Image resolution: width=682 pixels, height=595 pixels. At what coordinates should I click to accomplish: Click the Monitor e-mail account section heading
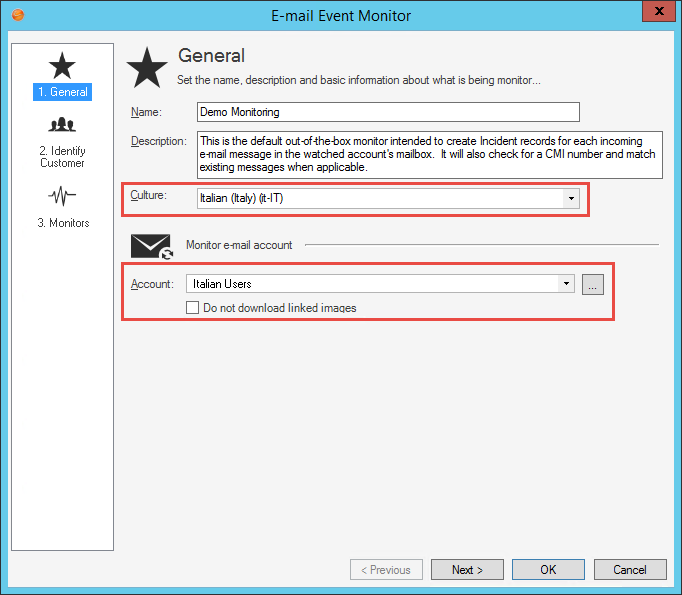coord(239,245)
